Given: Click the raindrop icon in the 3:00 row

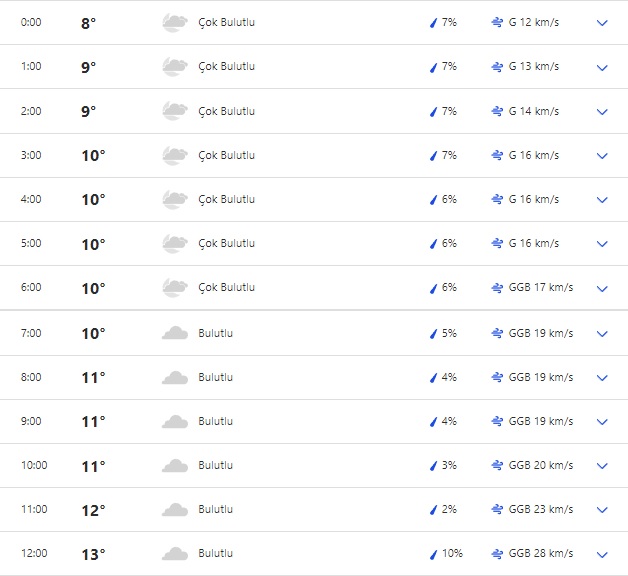Looking at the screenshot, I should [x=433, y=155].
